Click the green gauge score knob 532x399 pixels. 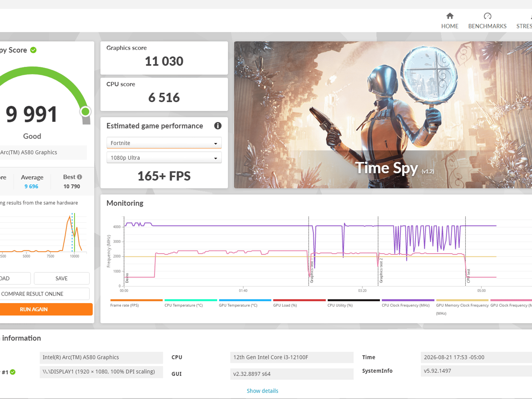[85, 112]
